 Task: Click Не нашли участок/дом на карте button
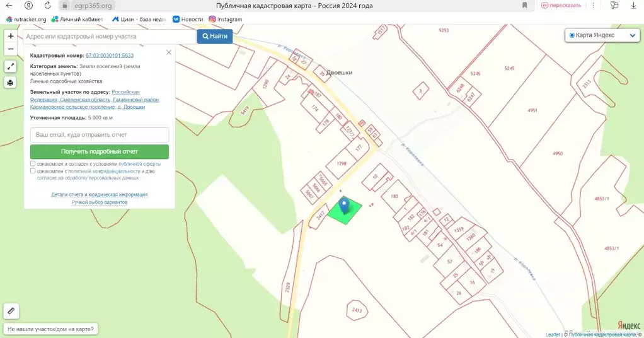50,329
